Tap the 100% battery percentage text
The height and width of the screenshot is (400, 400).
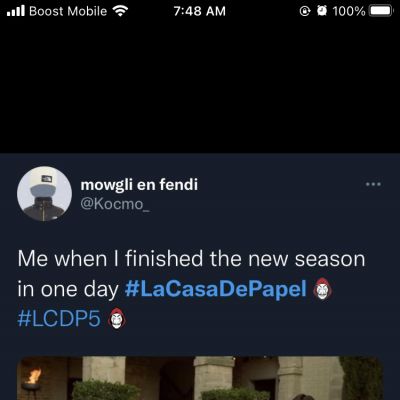pyautogui.click(x=349, y=11)
